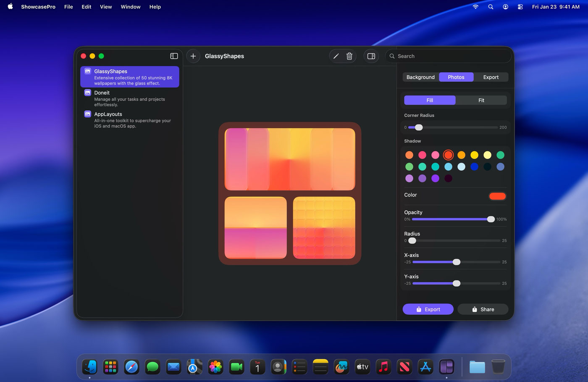This screenshot has height=382, width=588.
Task: Collapse the left sidebar with its icon
Action: [x=174, y=56]
